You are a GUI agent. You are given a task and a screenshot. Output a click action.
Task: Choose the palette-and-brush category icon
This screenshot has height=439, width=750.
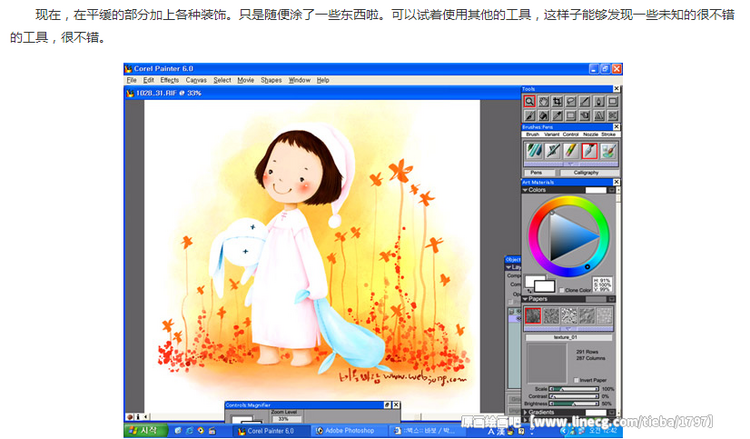tap(608, 151)
